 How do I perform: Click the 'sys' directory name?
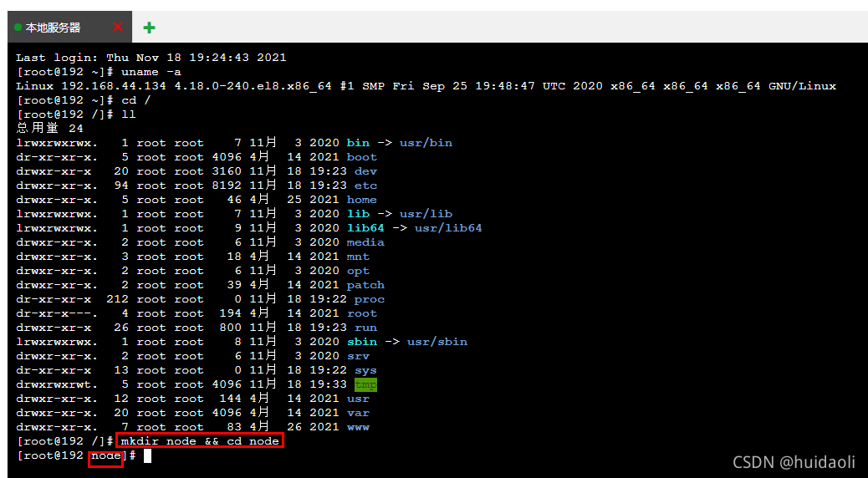[366, 371]
